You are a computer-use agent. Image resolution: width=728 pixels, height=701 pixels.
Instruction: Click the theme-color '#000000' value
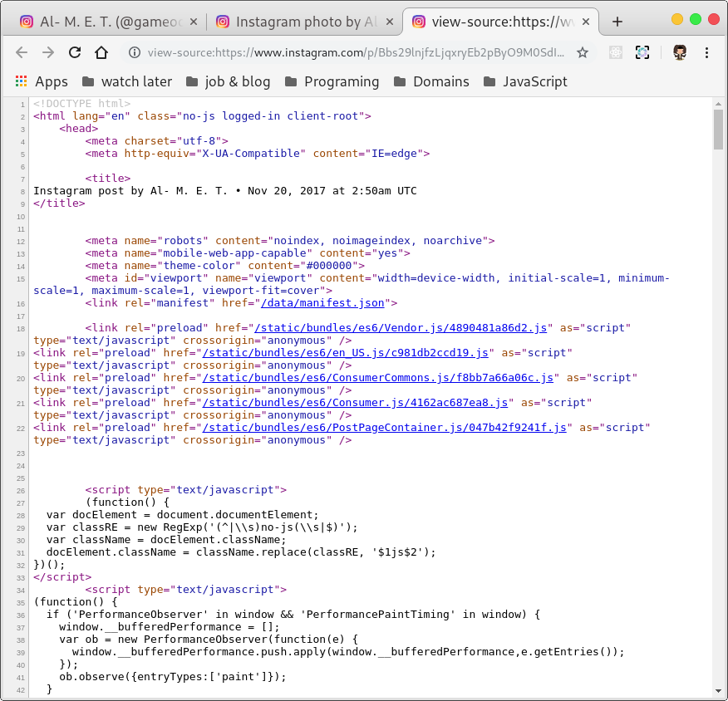pos(329,266)
